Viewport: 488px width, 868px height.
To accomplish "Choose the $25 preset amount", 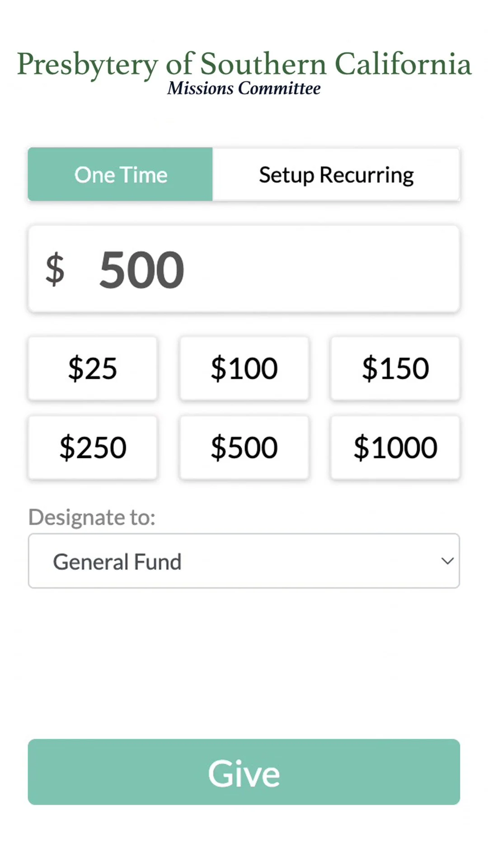I will [93, 368].
